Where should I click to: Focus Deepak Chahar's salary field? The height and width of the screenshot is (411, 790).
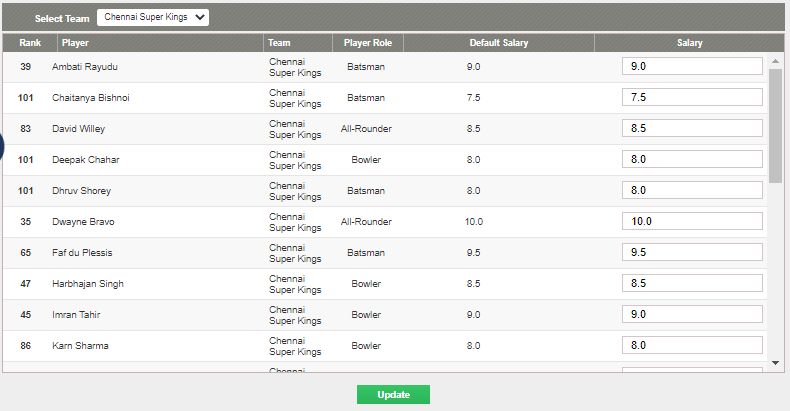[692, 159]
